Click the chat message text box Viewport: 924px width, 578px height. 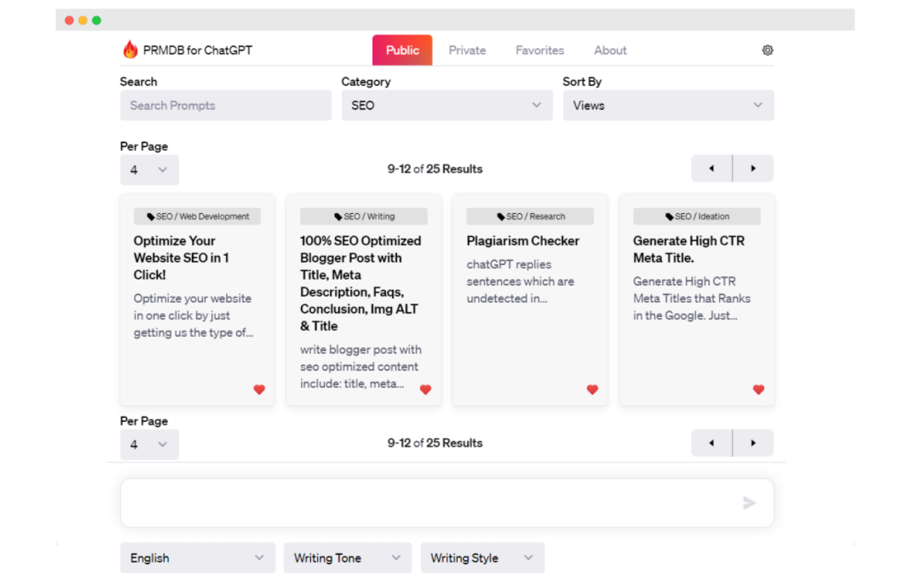tap(447, 503)
